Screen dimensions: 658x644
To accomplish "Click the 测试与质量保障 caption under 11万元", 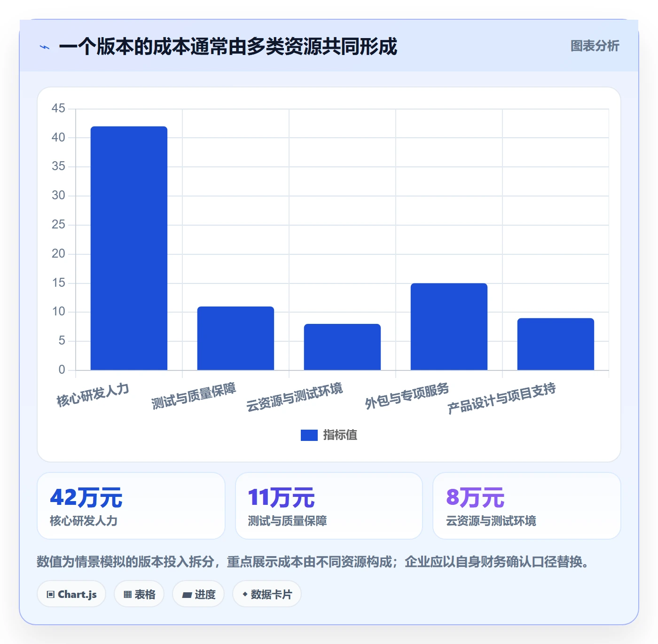I will [x=287, y=521].
